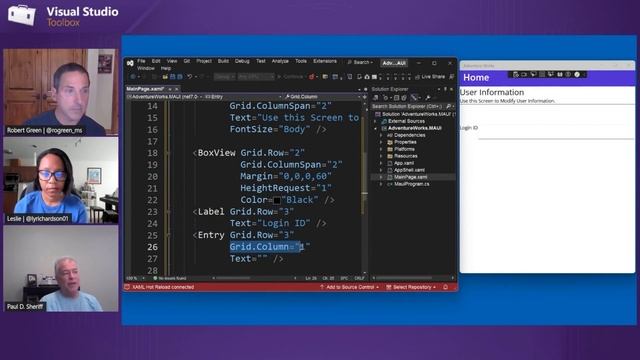The image size is (640, 360).
Task: Click the No issues found status indicator
Action: point(169,278)
